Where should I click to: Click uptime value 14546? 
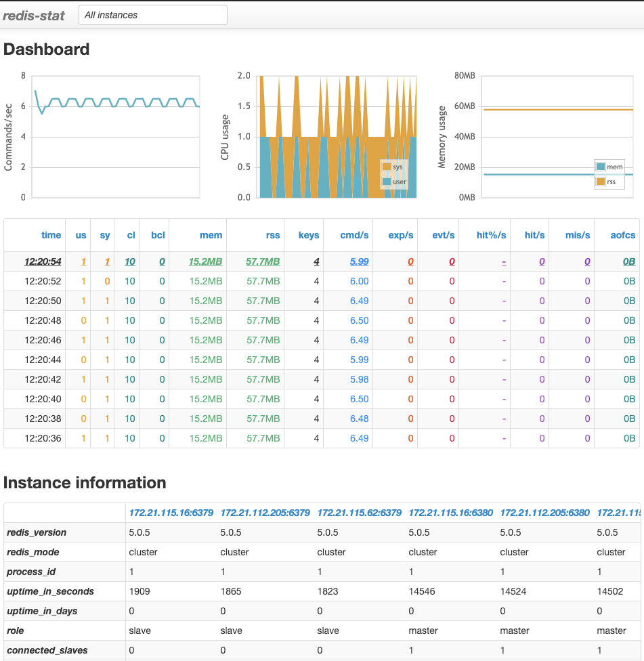pyautogui.click(x=422, y=591)
